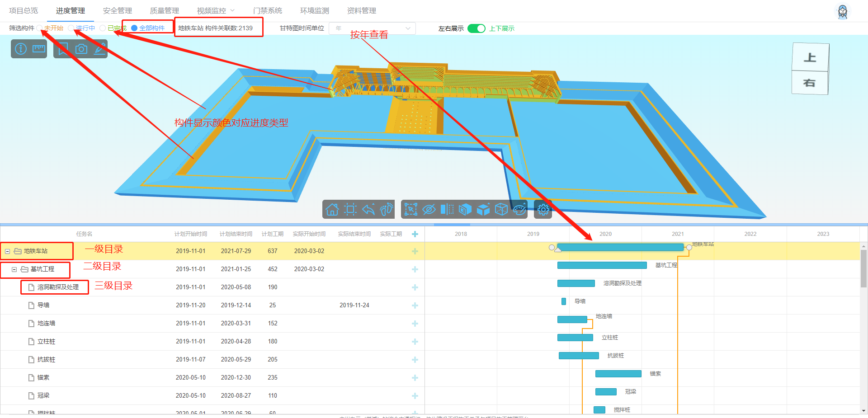Collapse the 基坑工程 tree node
This screenshot has height=418, width=868.
coord(14,269)
